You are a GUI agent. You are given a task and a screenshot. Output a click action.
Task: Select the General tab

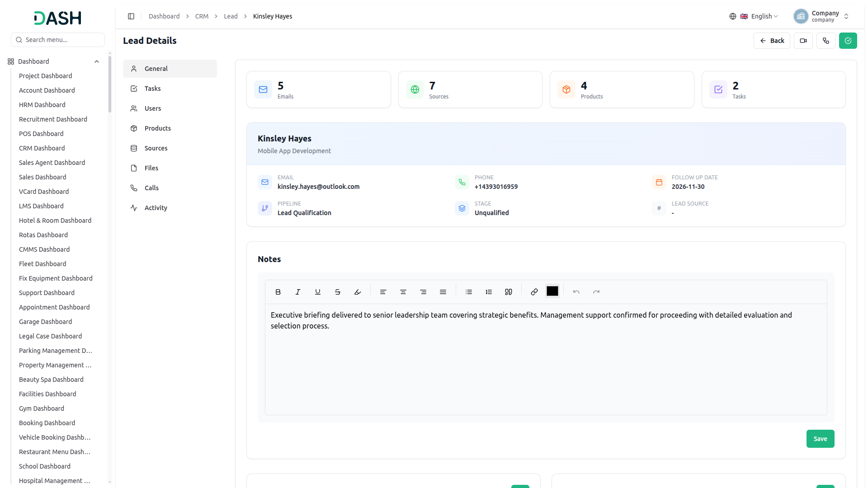[x=170, y=69]
